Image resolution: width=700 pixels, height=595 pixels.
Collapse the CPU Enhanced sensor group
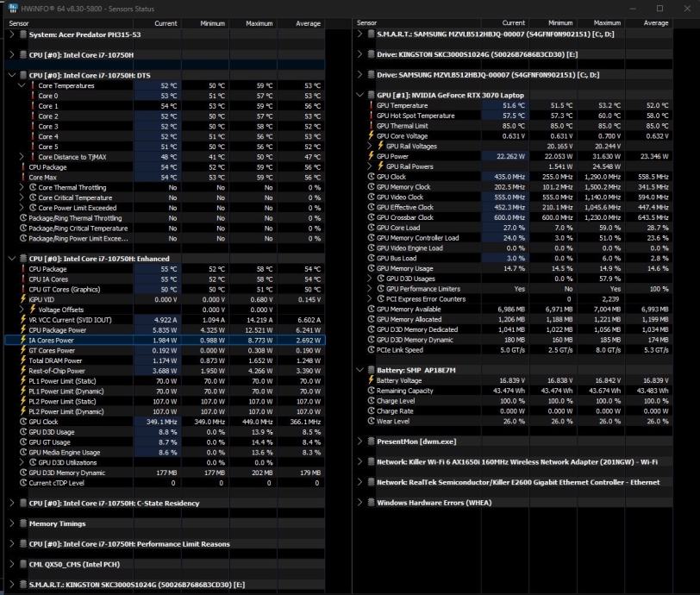pyautogui.click(x=12, y=259)
